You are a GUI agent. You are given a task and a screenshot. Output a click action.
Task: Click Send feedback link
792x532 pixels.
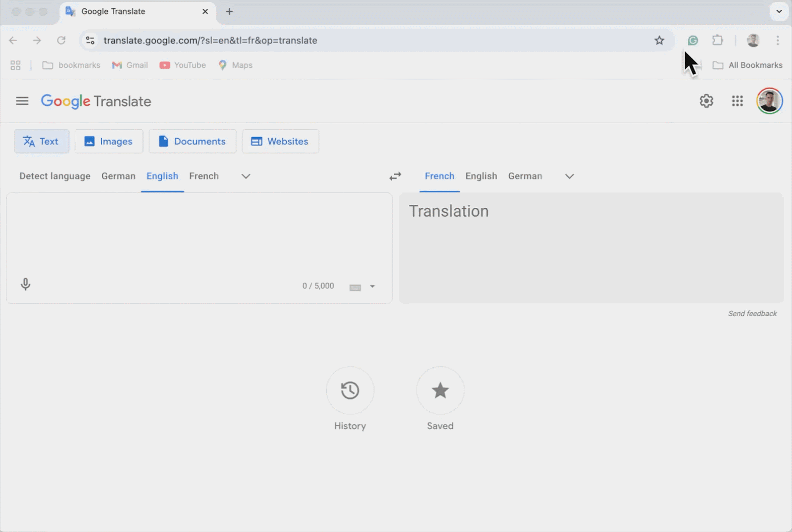click(x=752, y=314)
